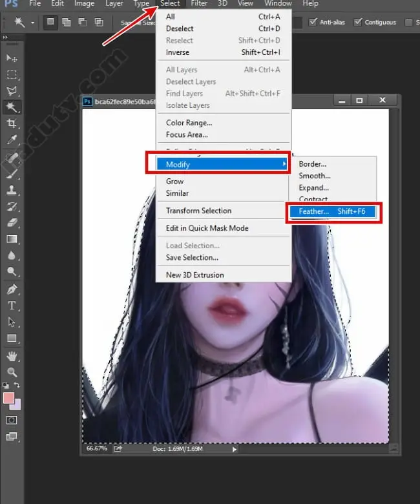Click Subtract from selection mode icon
The height and width of the screenshot is (504, 420).
pyautogui.click(x=83, y=22)
